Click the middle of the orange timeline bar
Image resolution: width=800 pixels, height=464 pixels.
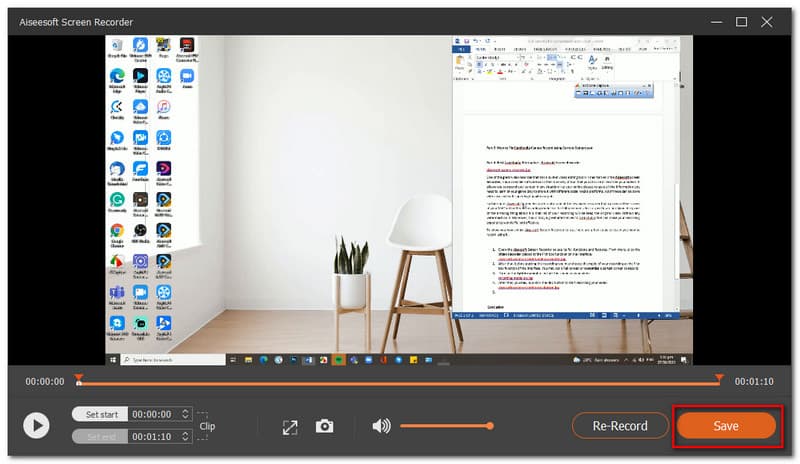398,382
